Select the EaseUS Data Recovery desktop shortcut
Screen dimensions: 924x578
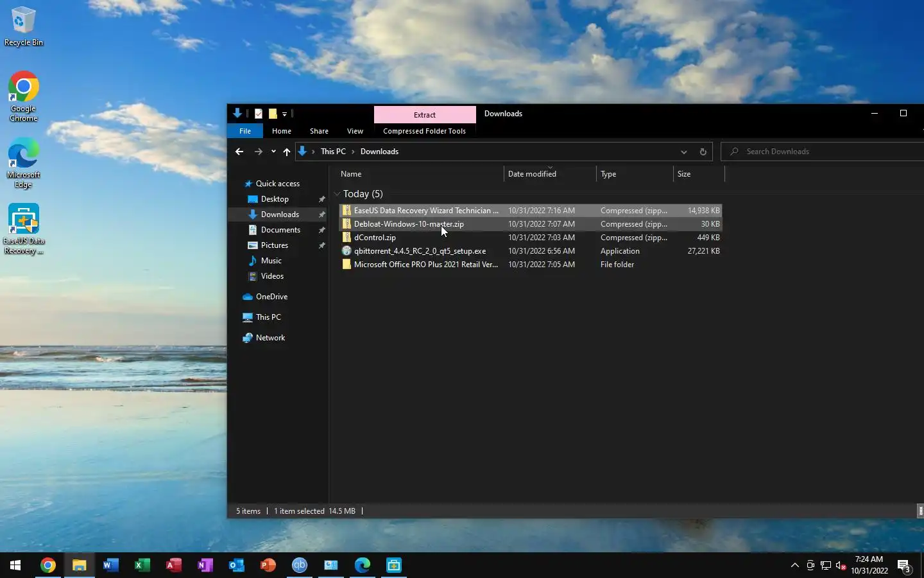coord(24,229)
